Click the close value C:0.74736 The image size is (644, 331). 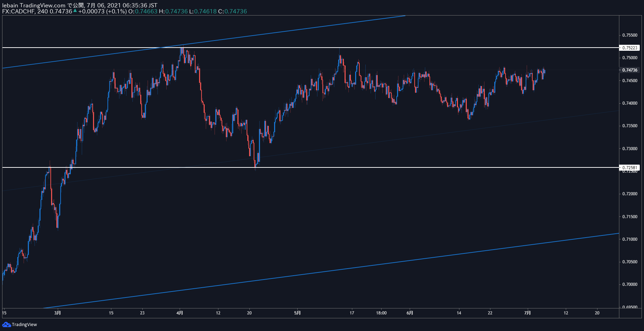(233, 11)
